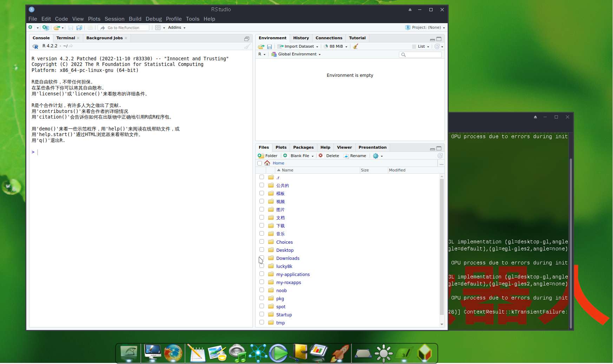Switch to the Background Jobs tab

tap(104, 38)
